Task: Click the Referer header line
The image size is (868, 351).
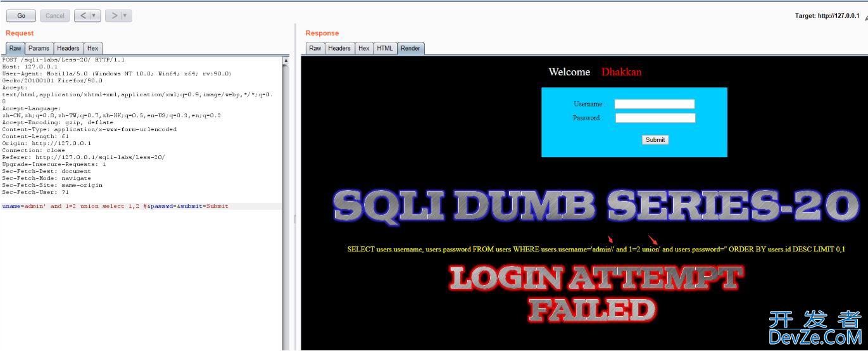Action: [x=84, y=157]
